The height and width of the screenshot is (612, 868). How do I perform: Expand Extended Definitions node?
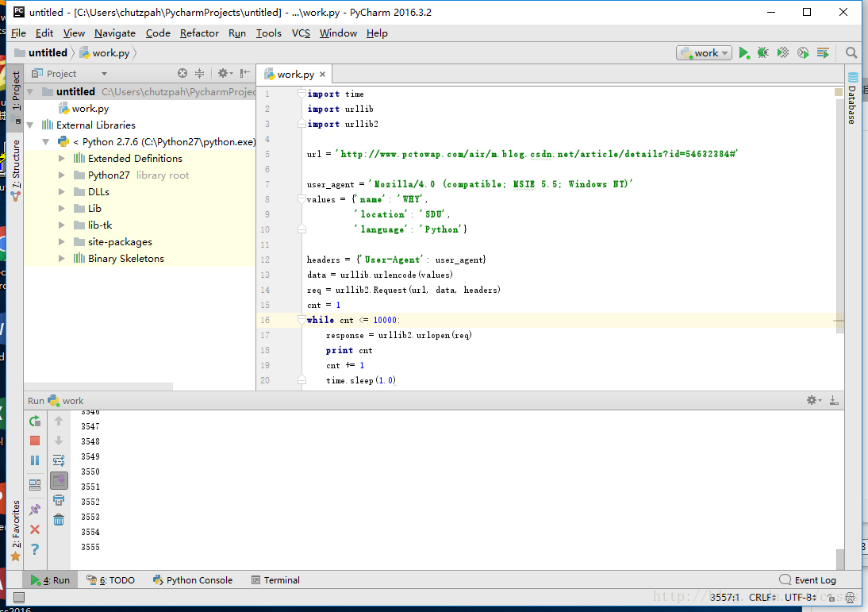tap(61, 159)
